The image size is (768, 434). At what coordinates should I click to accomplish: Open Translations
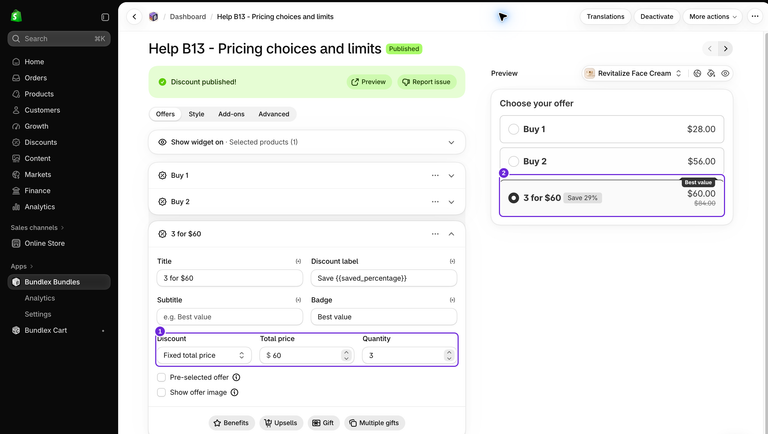point(605,17)
